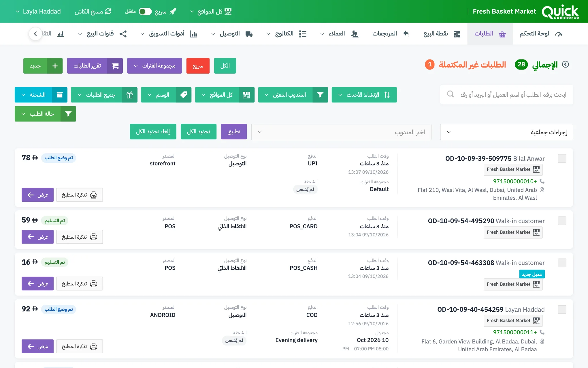Screen dimensions: 588x368
Task: Toggle the سريع mode switch in header
Action: tap(145, 11)
